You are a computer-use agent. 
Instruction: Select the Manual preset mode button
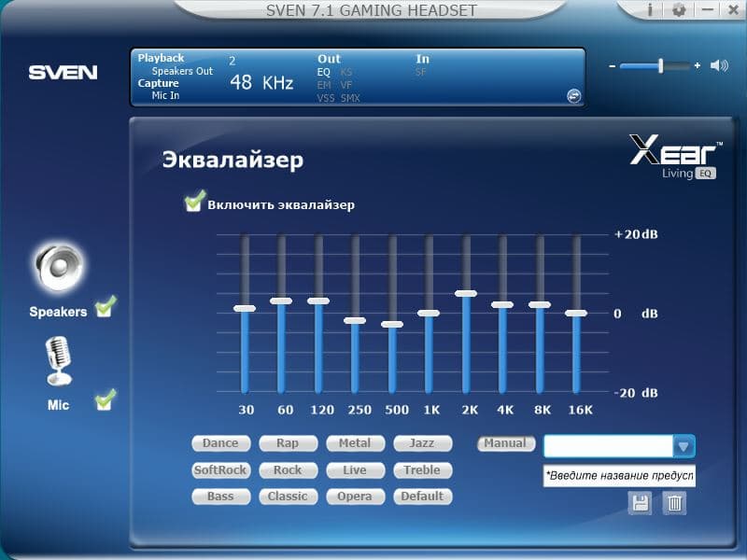pyautogui.click(x=506, y=443)
